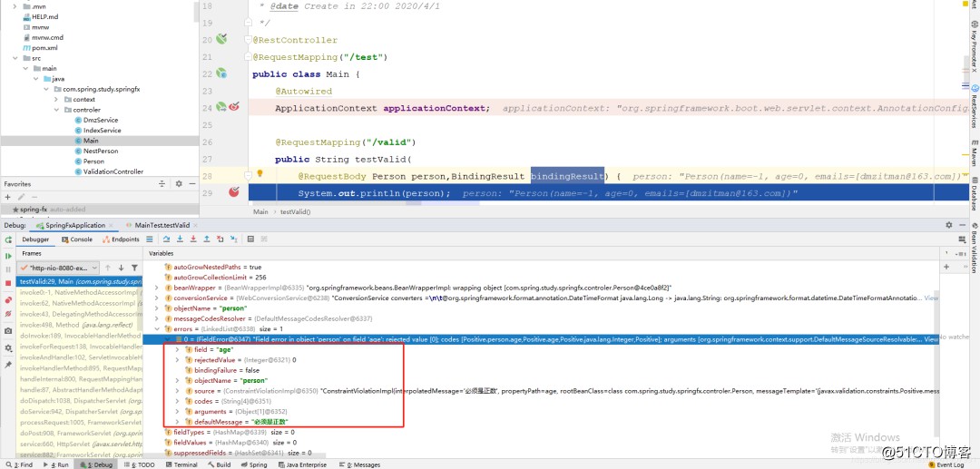Viewport: 980px width, 469px height.
Task: Click Show Execution Point toolbar icon
Action: pos(150,239)
